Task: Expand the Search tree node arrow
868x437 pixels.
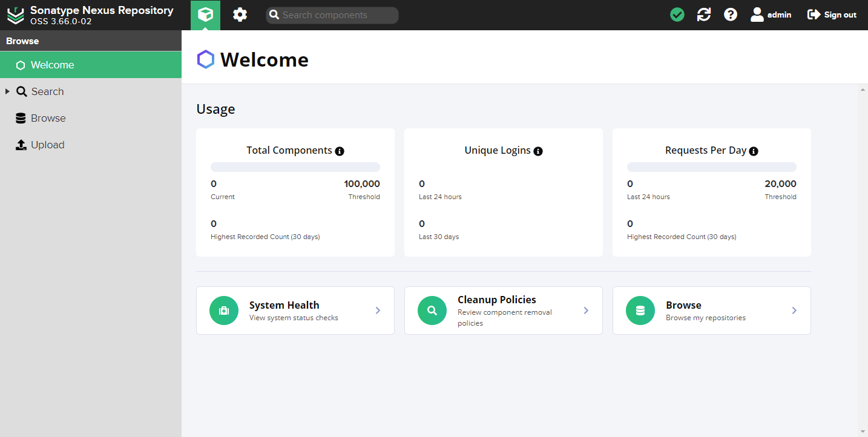Action: (x=7, y=91)
